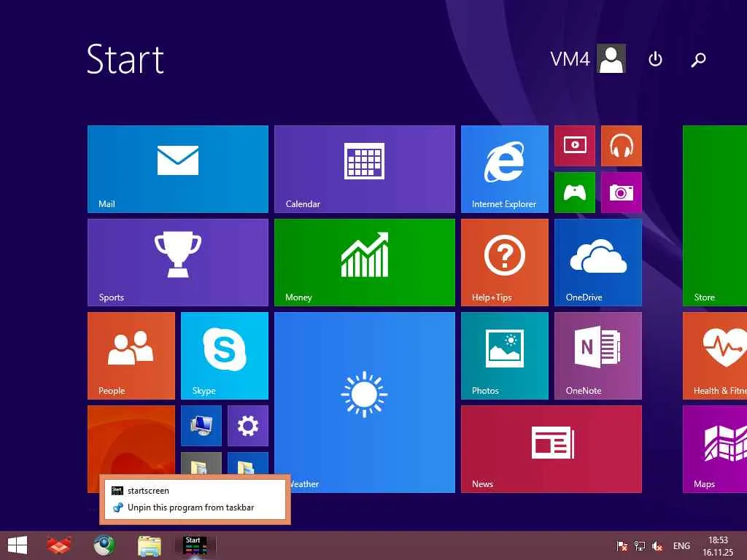This screenshot has height=560, width=747.
Task: Open the This PC monitor tile
Action: point(201,426)
